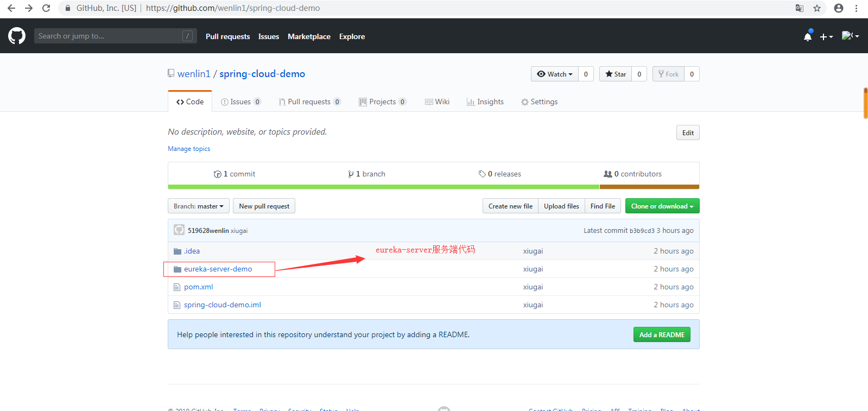Click the page vertical scrollbar
This screenshot has width=868, height=411.
(x=865, y=103)
